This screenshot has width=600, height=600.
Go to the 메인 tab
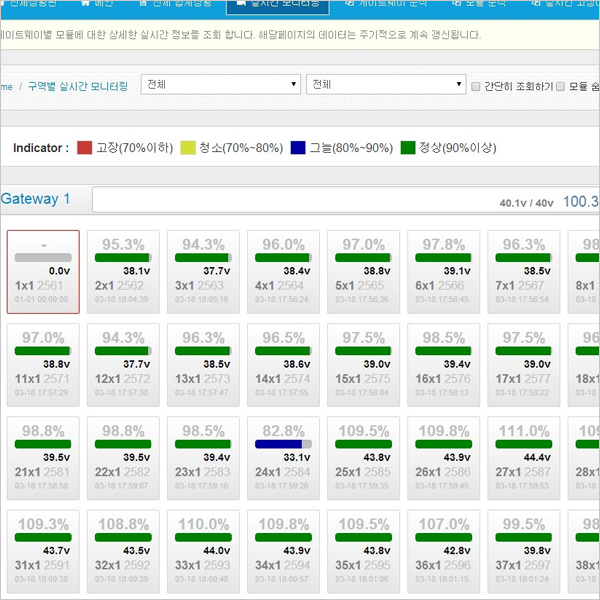coord(97,4)
